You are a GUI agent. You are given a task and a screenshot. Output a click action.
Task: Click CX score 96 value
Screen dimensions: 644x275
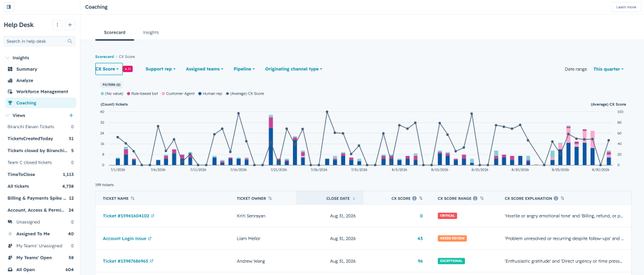(x=420, y=261)
